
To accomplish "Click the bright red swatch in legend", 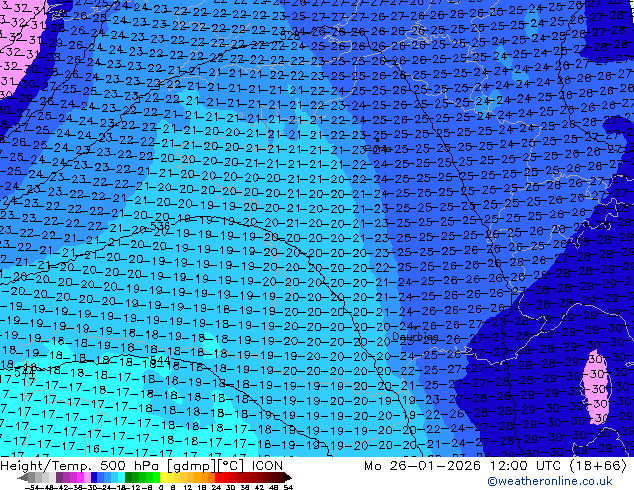I will (x=218, y=477).
